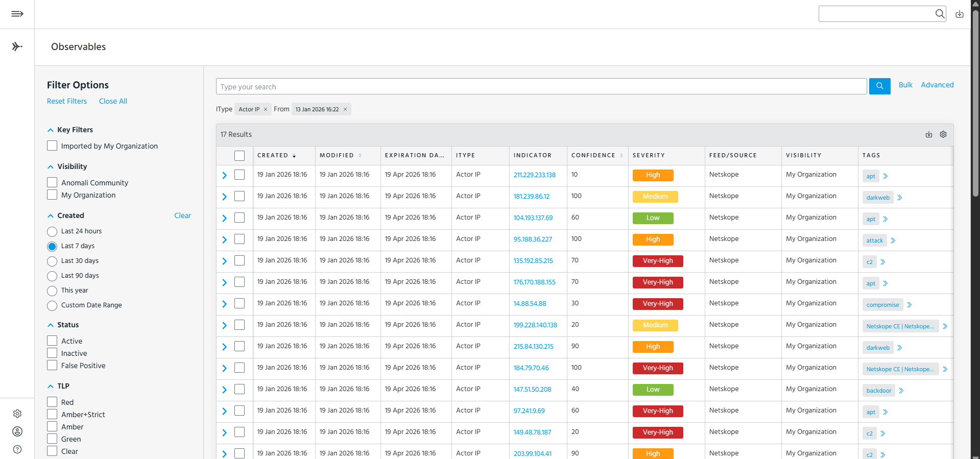Check the False Positive status filter
Image resolution: width=980 pixels, height=459 pixels.
point(52,365)
